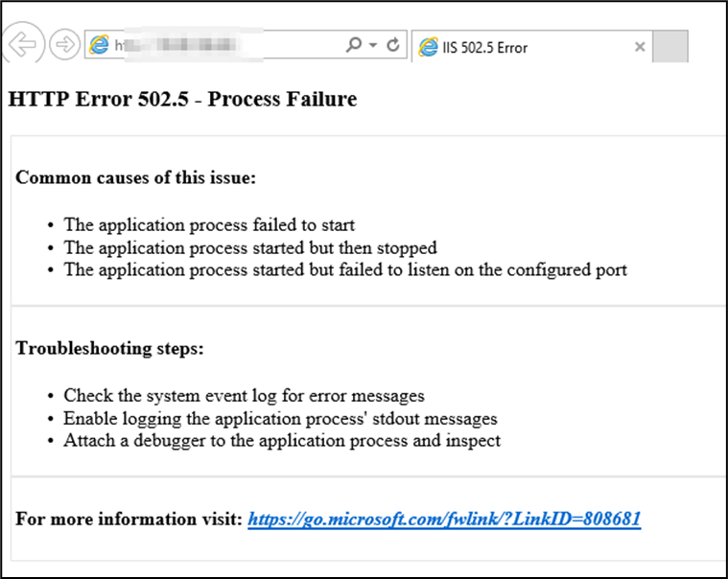The height and width of the screenshot is (579, 728).
Task: Click the IE icon on the IIS 502.5 Error tab
Action: tap(428, 47)
